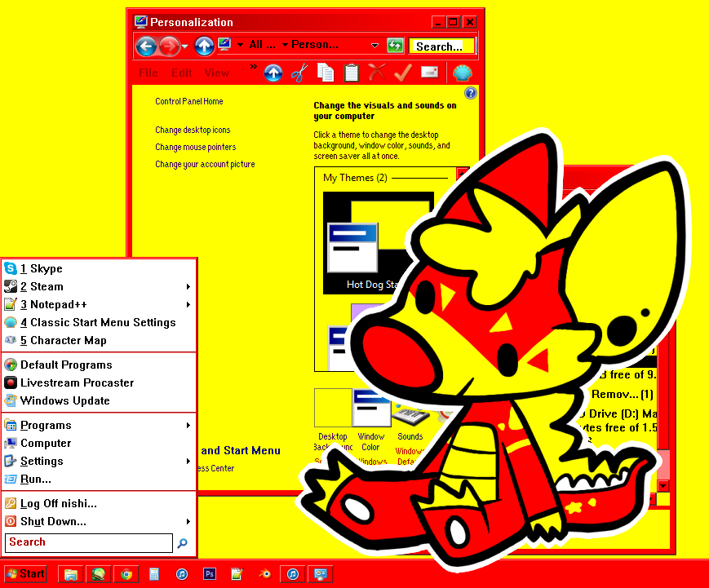Select Run... in the start menu
Screen dimensions: 709x588
[100, 479]
